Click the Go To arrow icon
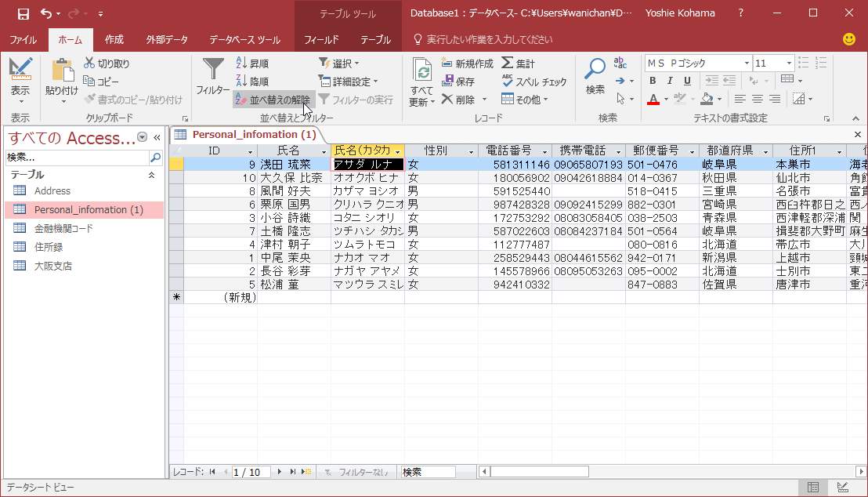868x497 pixels. tap(620, 81)
